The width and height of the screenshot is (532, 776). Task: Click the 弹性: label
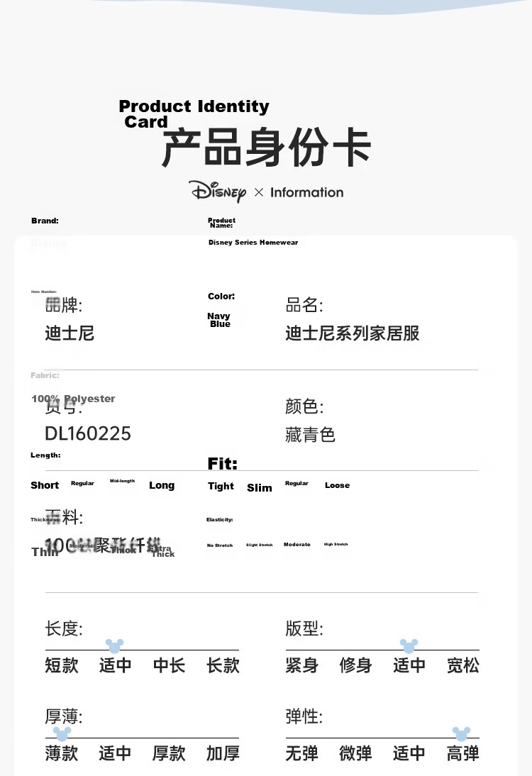click(x=304, y=716)
